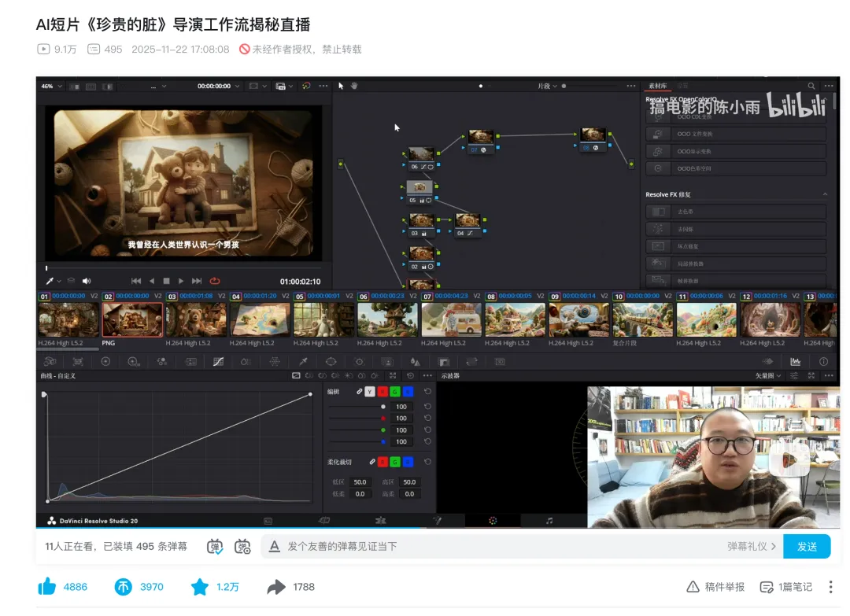The width and height of the screenshot is (850, 616).
Task: Toggle the danmaku display switch icon
Action: tap(215, 546)
